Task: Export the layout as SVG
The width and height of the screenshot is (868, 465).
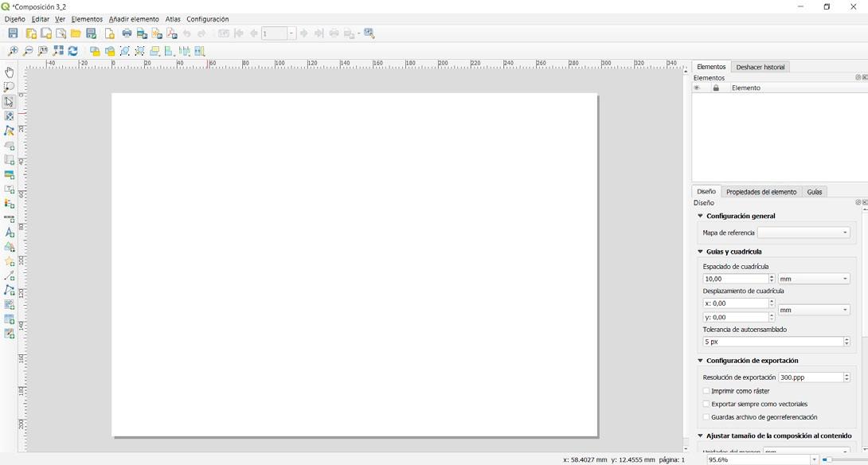Action: pyautogui.click(x=157, y=33)
